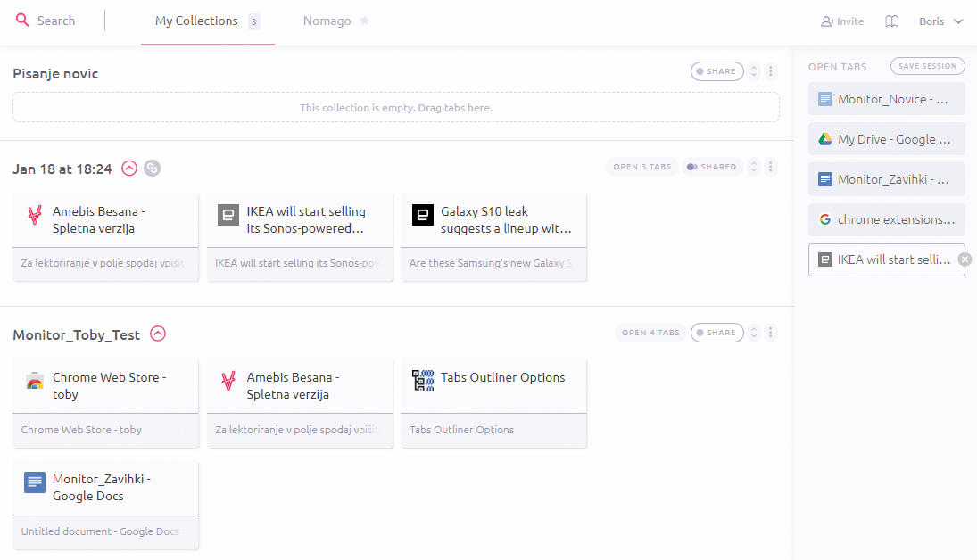Click the Monitor_Toby_Test collection title
Image resolution: width=977 pixels, height=560 pixels.
77,334
